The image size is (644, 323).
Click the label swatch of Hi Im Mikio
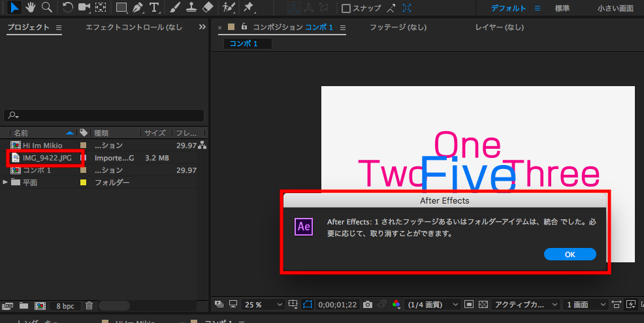tap(84, 146)
